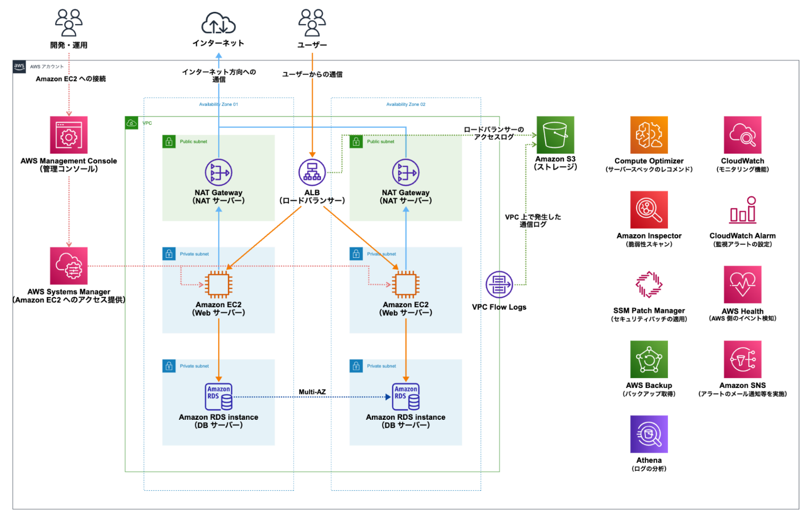The height and width of the screenshot is (522, 812).
Task: Select the AWS Backup icon
Action: 648,359
